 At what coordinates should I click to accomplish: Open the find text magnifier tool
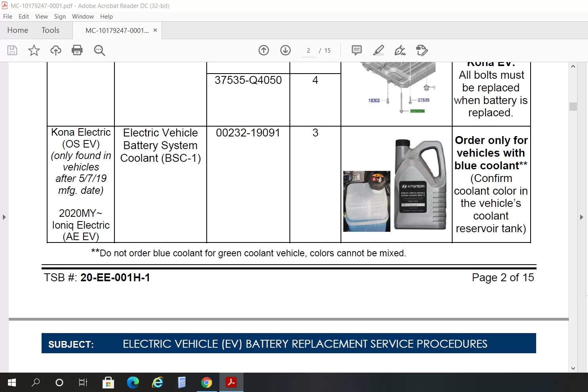pos(99,50)
